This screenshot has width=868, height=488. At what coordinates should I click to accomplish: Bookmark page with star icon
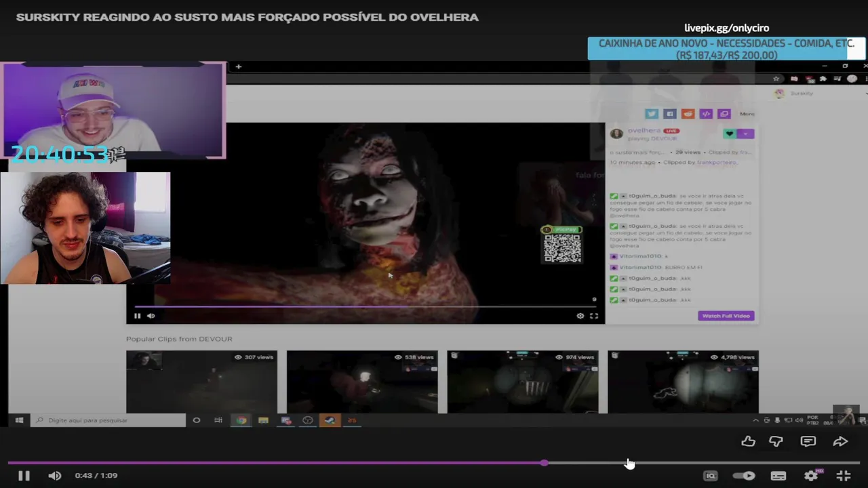click(776, 79)
